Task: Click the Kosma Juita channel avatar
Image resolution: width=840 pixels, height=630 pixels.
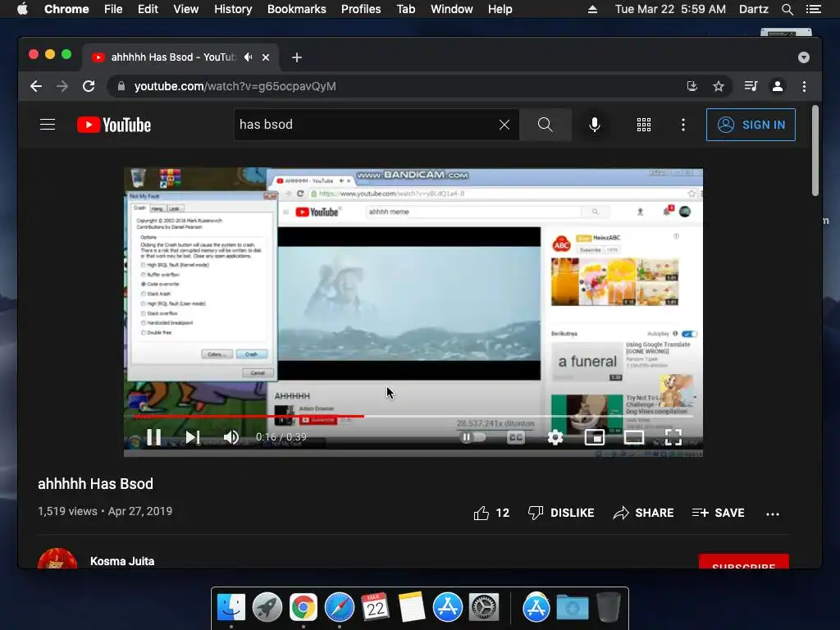Action: click(57, 559)
